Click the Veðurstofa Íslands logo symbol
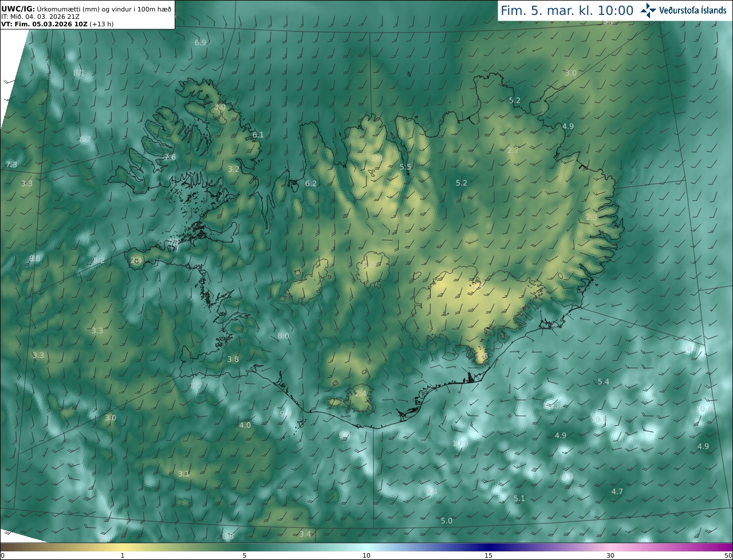 [648, 10]
